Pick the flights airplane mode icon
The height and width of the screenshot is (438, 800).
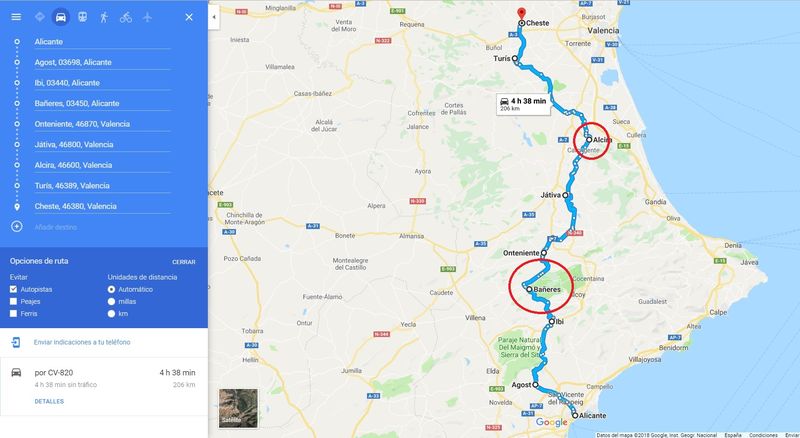click(x=147, y=17)
